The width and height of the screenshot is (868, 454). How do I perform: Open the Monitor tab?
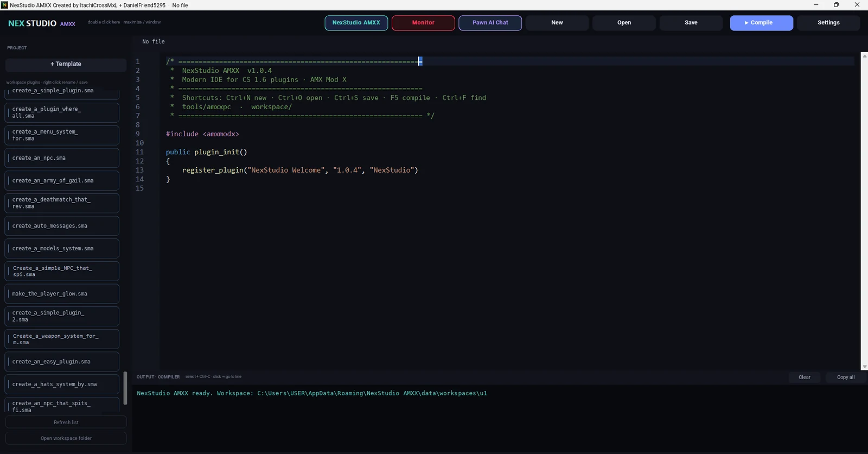[423, 23]
